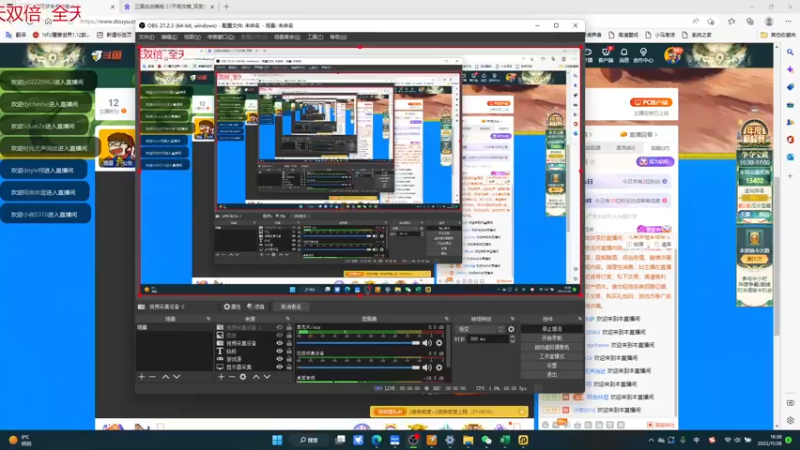Viewport: 800px width, 450px height.
Task: Toggle visibility of the 视频采集设备 source
Action: (279, 343)
